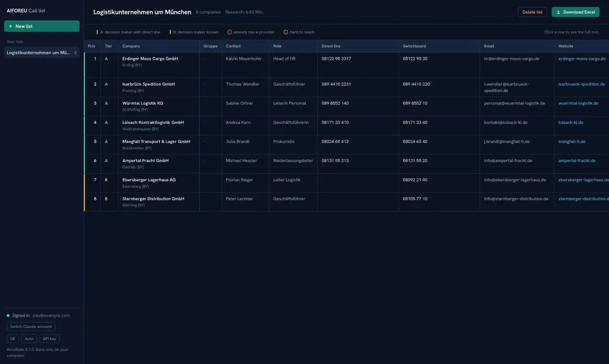Open the mangfall-tl.de website link
This screenshot has width=609, height=364.
(572, 142)
